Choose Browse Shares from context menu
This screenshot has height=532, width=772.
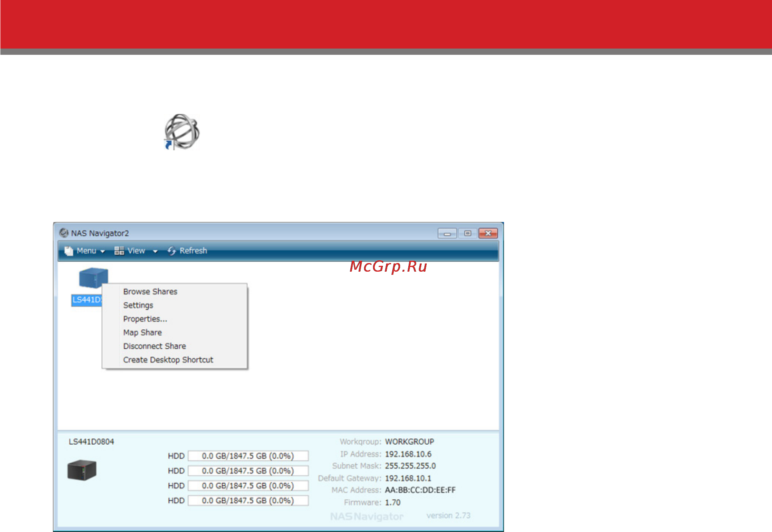tap(150, 292)
